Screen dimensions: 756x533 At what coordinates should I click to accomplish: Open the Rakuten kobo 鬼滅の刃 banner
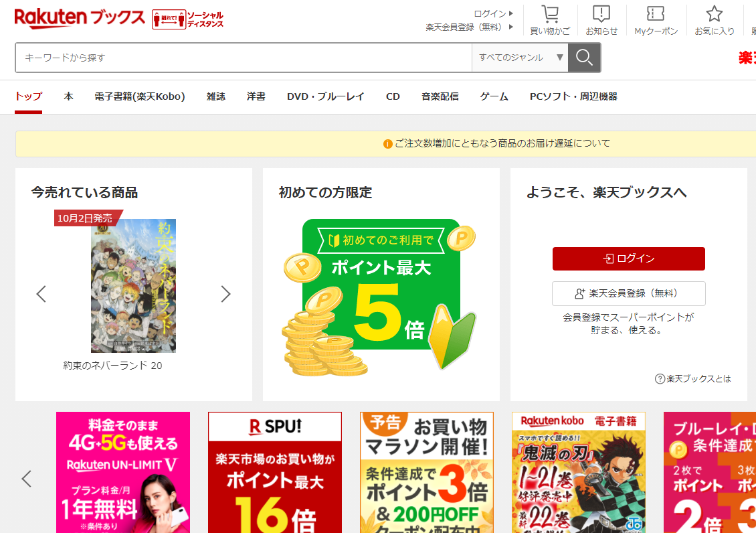(x=579, y=473)
